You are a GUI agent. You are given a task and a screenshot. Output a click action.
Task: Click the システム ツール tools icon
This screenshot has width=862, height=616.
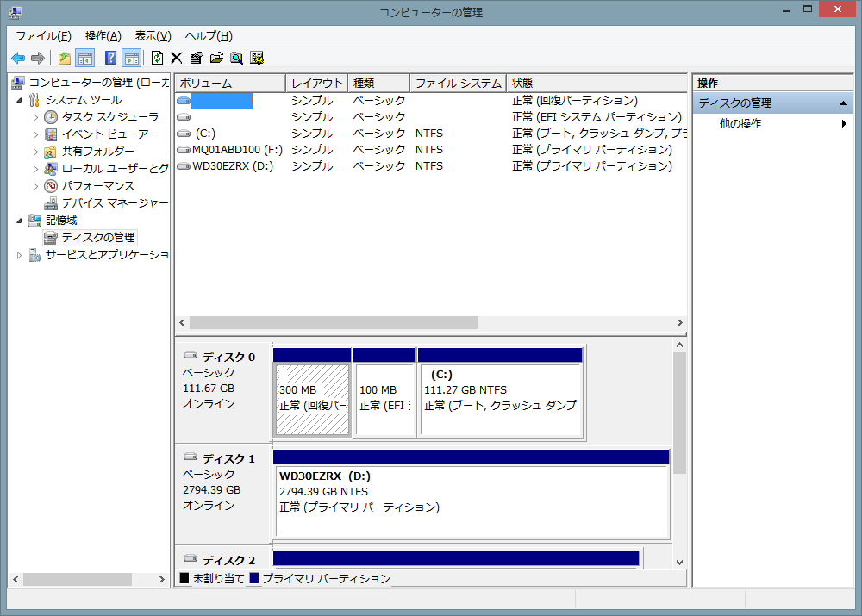[x=34, y=100]
